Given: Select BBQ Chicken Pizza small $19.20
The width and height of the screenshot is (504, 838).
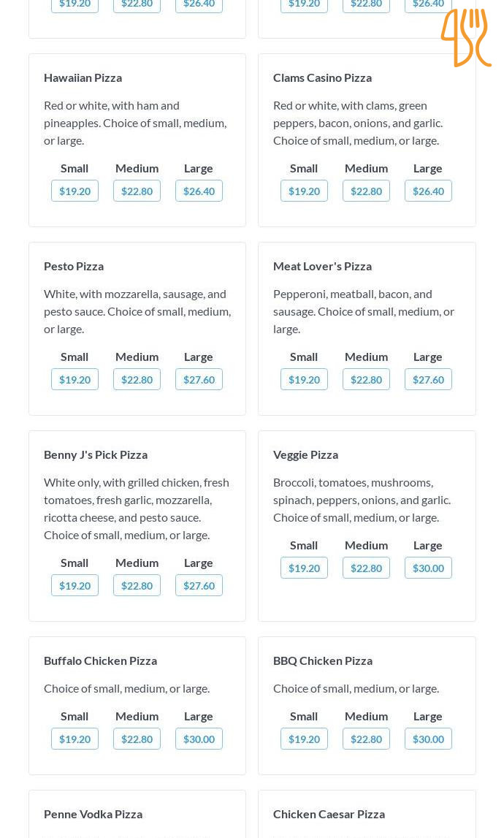Looking at the screenshot, I should click(x=304, y=739).
